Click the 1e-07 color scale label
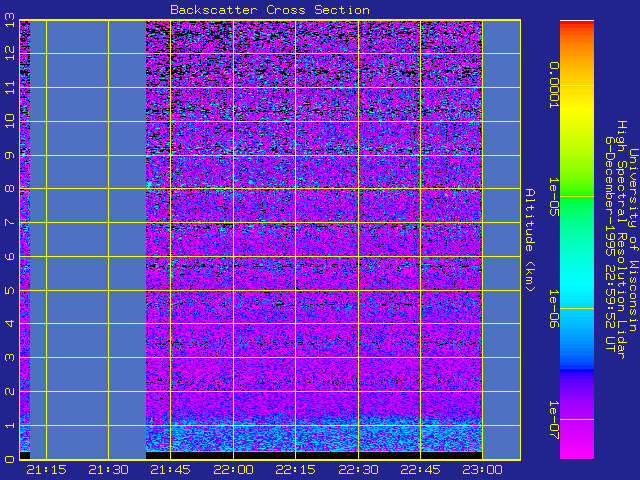Image resolution: width=640 pixels, height=480 pixels. [553, 420]
